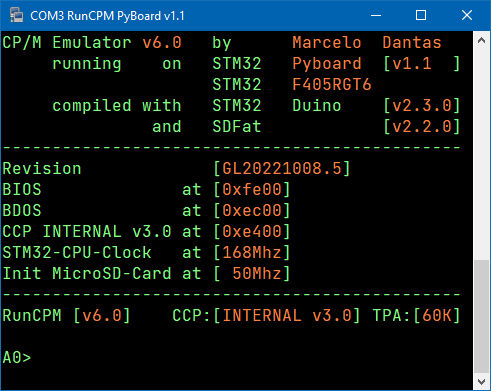
Task: Click the SDFat version v2.2.0
Action: click(422, 126)
